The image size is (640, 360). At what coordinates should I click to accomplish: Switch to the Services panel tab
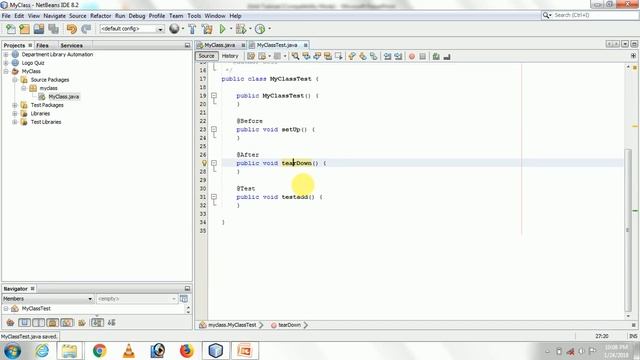(x=71, y=45)
